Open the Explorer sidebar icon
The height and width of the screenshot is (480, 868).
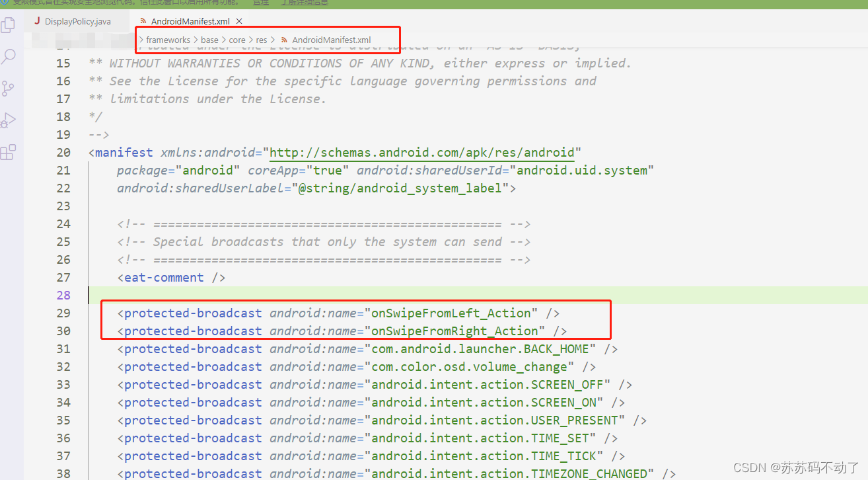[x=9, y=24]
